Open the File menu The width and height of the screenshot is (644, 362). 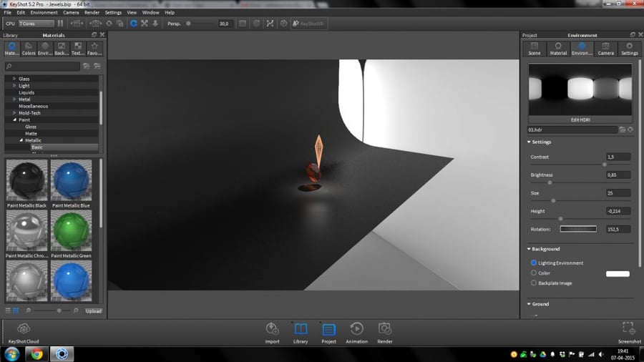tap(7, 12)
